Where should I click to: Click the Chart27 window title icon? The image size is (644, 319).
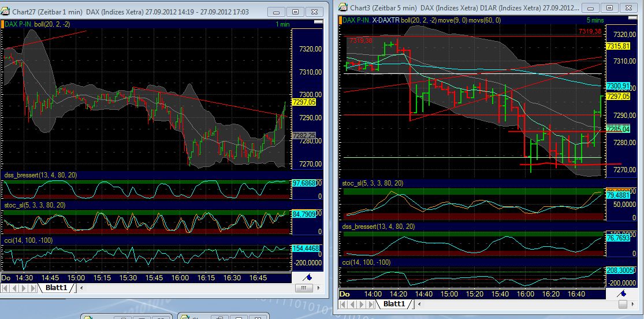point(6,12)
